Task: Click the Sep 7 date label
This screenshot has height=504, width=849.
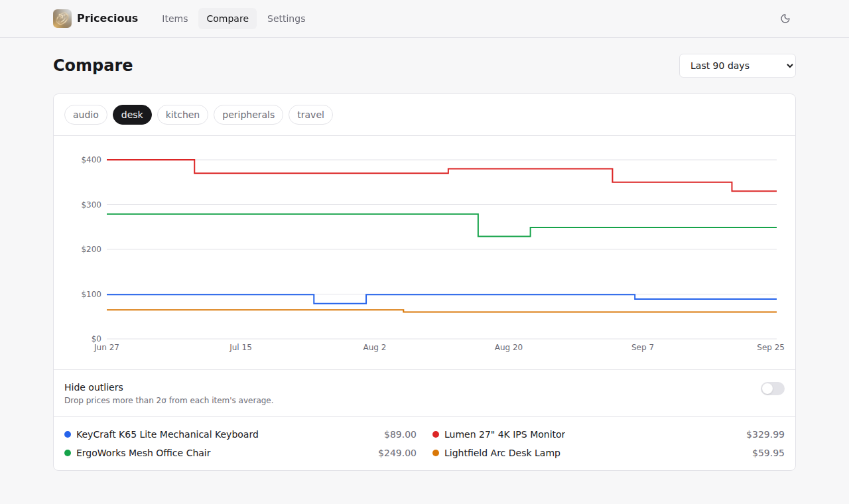Action: point(643,347)
